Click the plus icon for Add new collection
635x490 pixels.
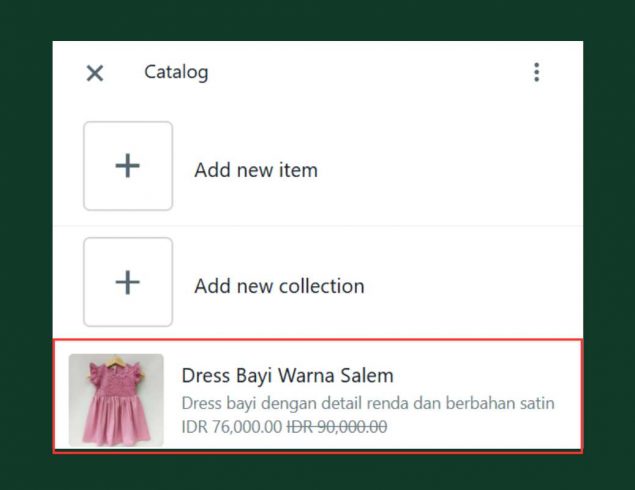click(128, 282)
